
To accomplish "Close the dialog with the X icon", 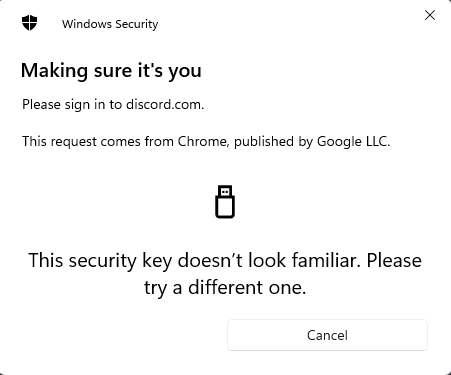I will (x=430, y=15).
